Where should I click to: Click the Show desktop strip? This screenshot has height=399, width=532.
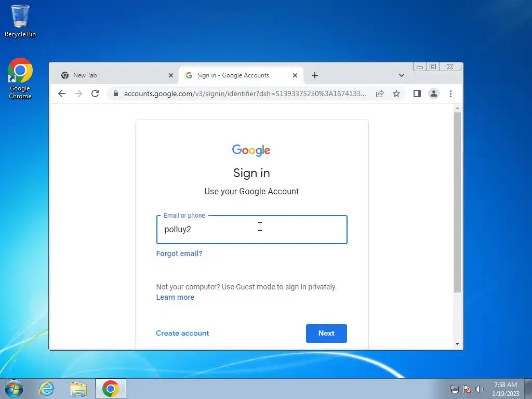coord(528,389)
